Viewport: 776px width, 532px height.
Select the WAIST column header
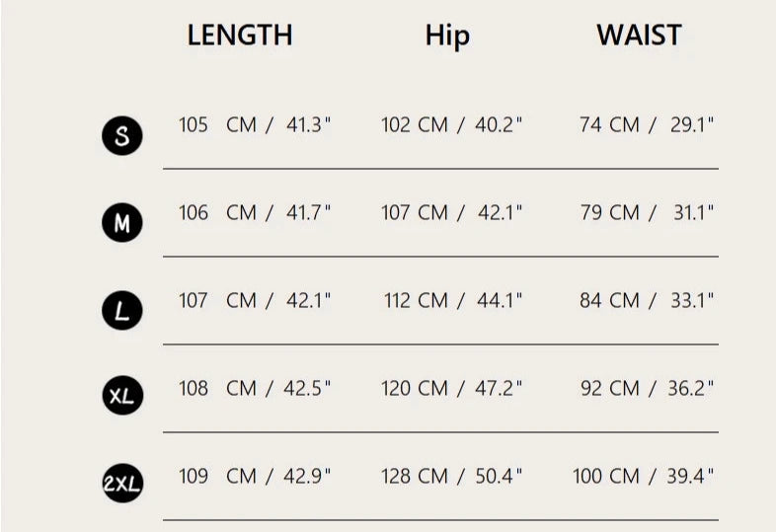tap(639, 36)
